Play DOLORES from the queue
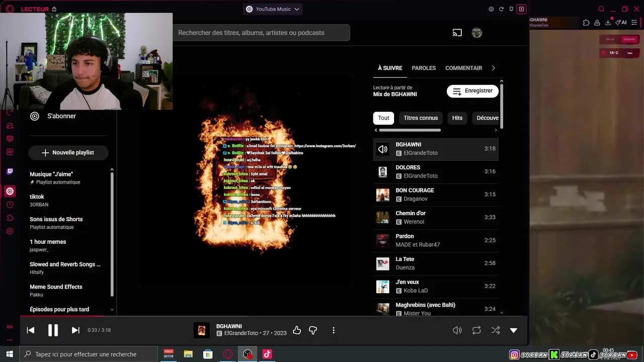The width and height of the screenshot is (644, 362). [x=436, y=172]
